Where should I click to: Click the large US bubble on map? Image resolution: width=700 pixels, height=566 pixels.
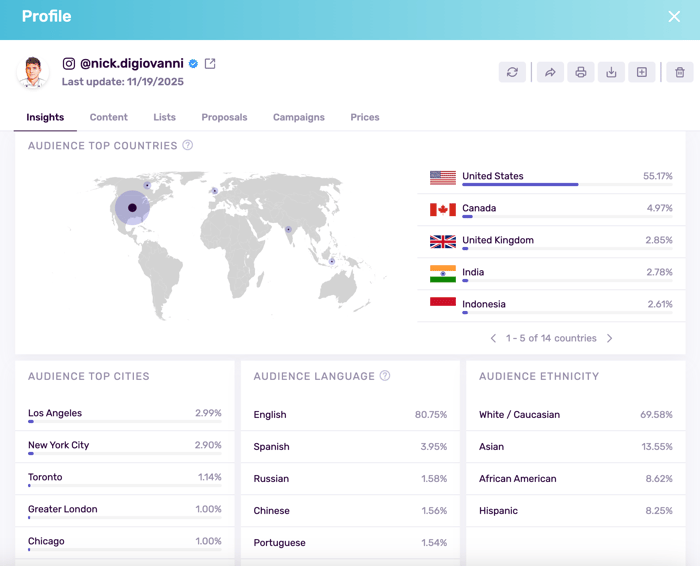(x=132, y=208)
